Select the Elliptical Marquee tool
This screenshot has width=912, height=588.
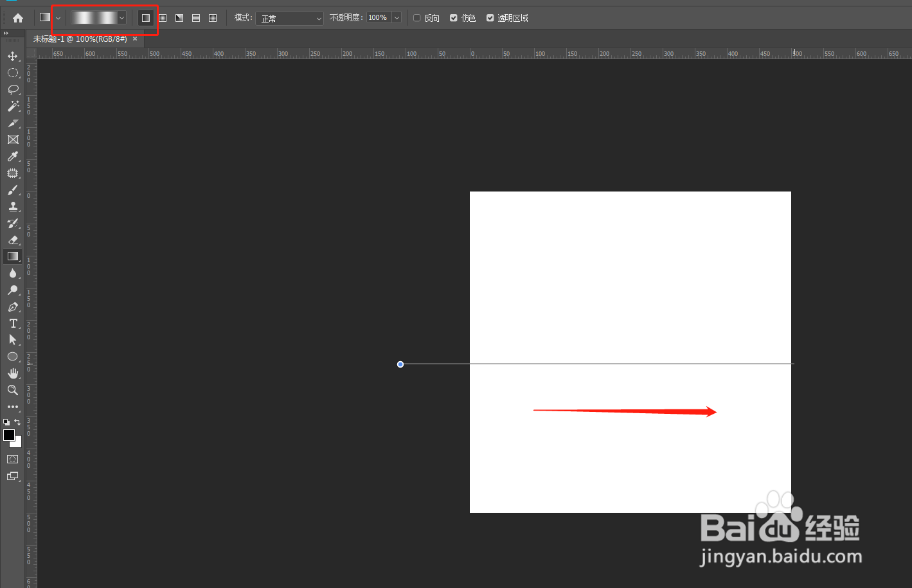[x=13, y=73]
